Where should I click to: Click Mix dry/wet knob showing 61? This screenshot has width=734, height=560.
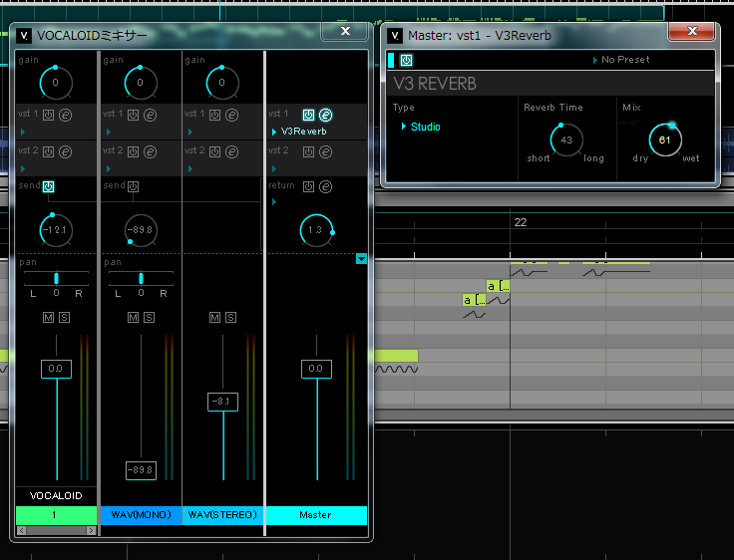(x=665, y=140)
